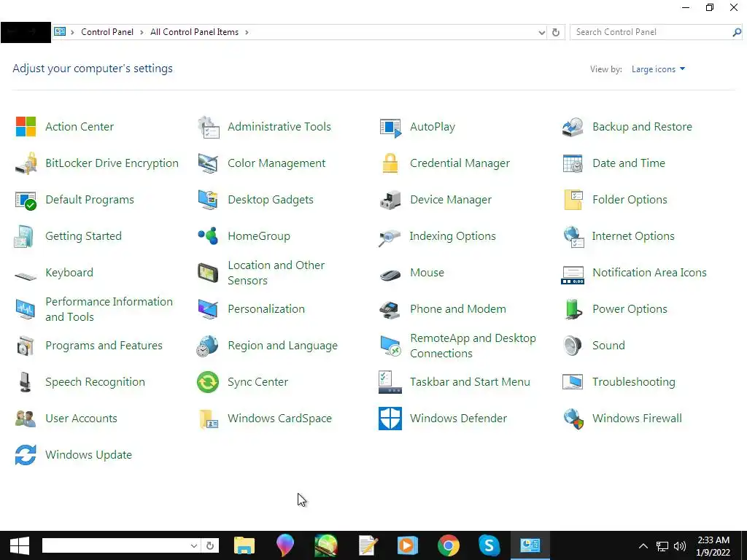747x560 pixels.
Task: Expand the address bar history dropdown arrow
Action: point(542,32)
